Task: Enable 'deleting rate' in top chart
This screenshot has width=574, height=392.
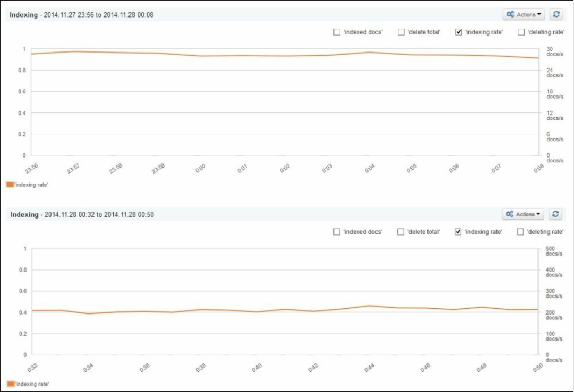Action: pyautogui.click(x=521, y=32)
